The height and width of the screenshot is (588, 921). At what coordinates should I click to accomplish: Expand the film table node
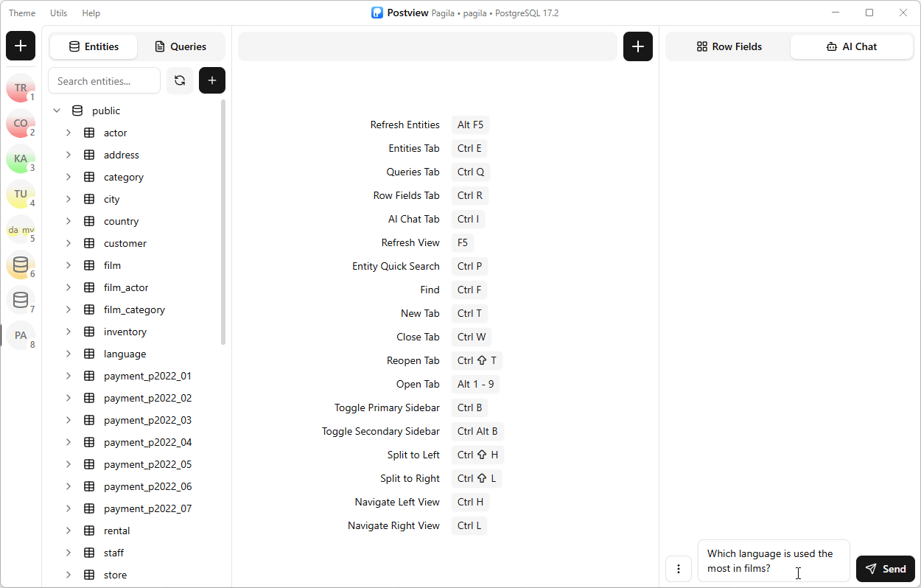point(69,265)
